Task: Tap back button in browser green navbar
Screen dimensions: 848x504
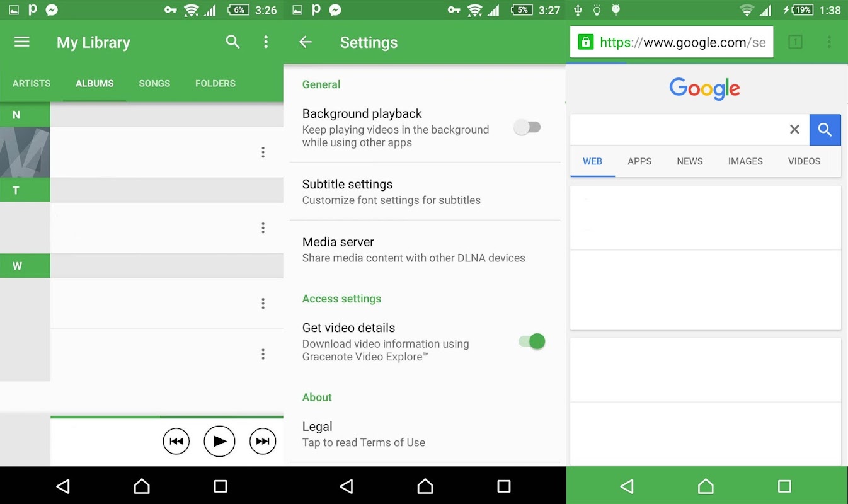Action: [627, 486]
